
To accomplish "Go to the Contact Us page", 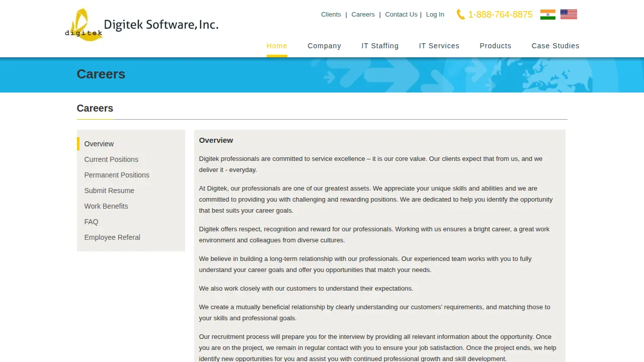I will [x=401, y=15].
